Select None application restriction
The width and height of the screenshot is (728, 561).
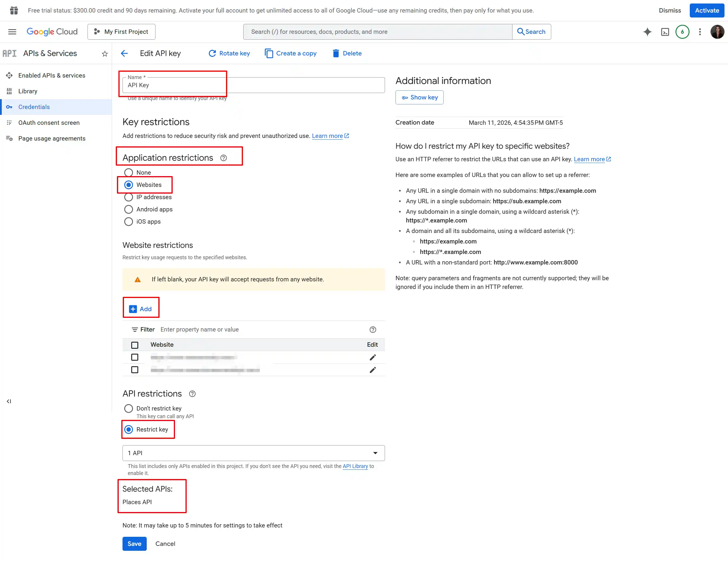[x=128, y=173]
